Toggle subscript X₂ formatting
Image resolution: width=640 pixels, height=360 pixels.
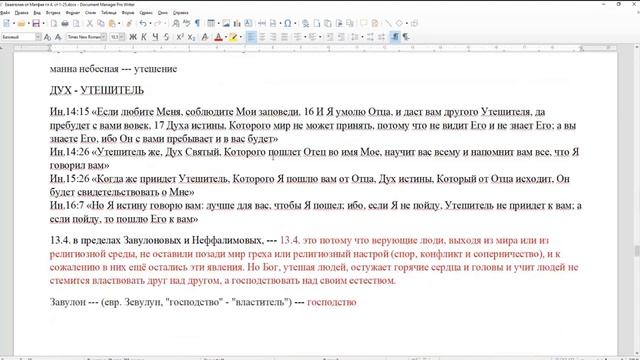191,37
